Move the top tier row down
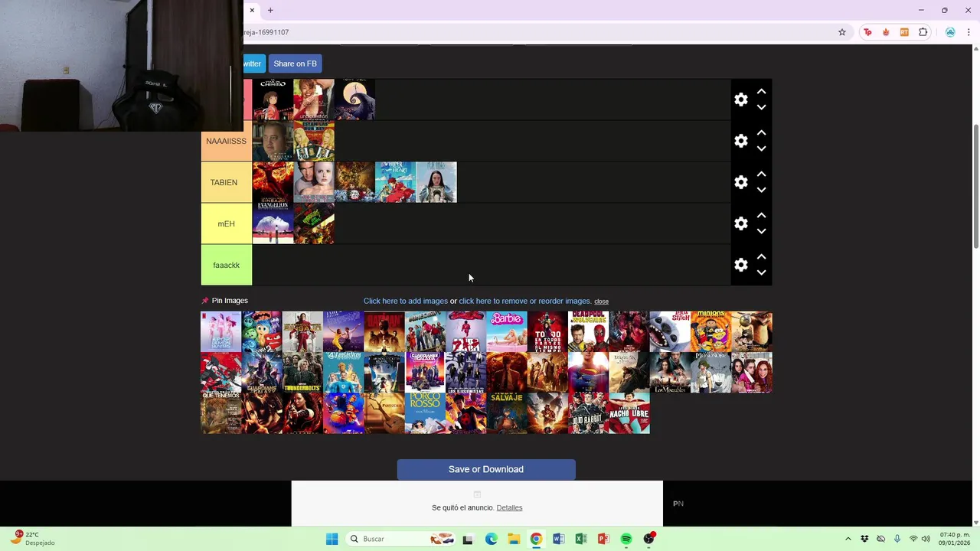Screen dimensions: 980x551 (761, 108)
